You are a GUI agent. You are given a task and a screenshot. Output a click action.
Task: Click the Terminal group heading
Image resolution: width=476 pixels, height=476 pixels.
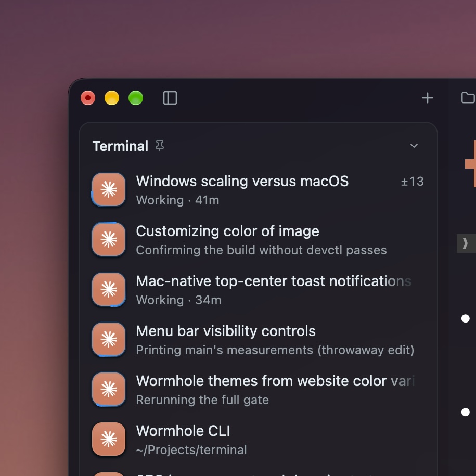point(120,146)
